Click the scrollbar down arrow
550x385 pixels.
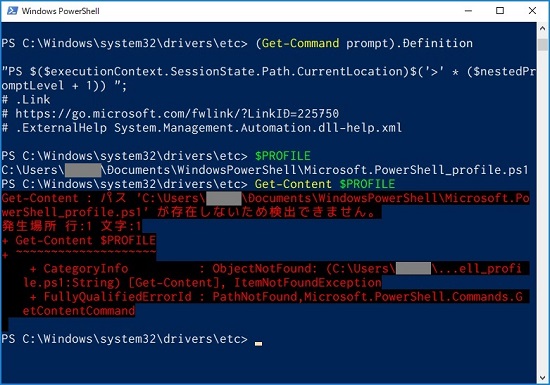[543, 378]
